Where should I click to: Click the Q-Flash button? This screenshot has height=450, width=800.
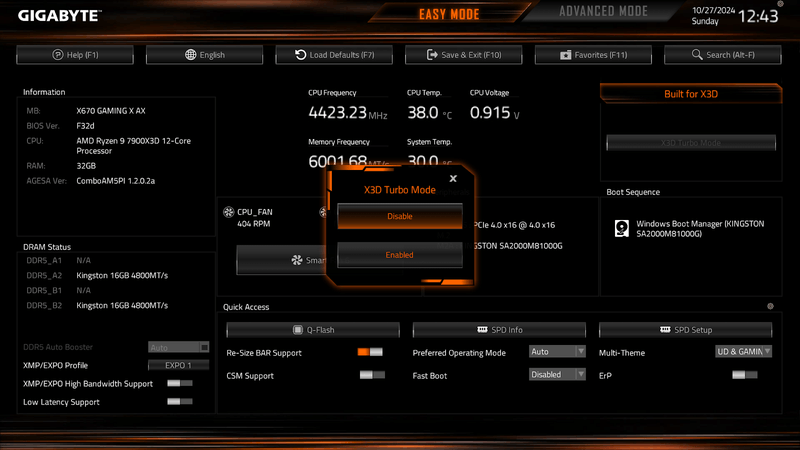click(313, 330)
